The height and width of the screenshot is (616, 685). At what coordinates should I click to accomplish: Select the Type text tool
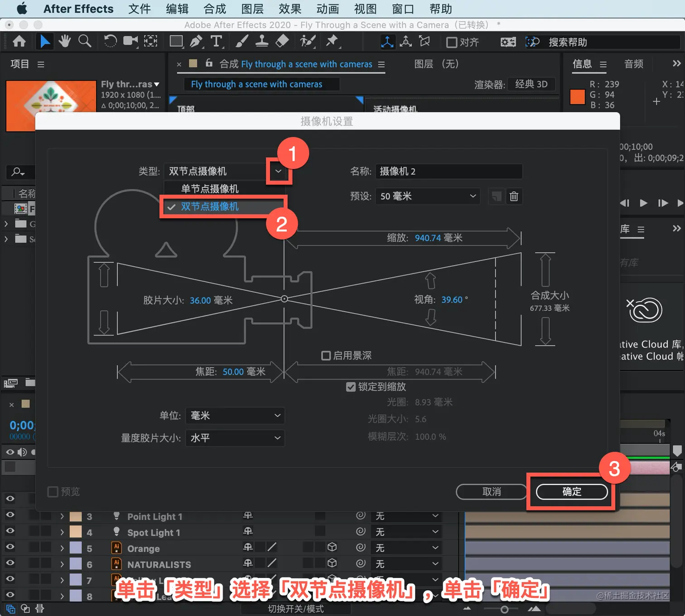pos(217,41)
